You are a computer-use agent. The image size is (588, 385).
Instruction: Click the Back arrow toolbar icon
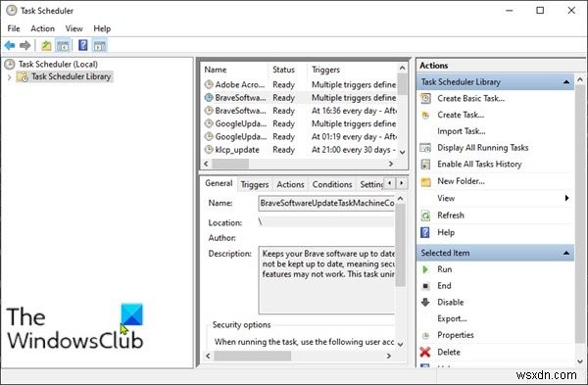pos(10,46)
